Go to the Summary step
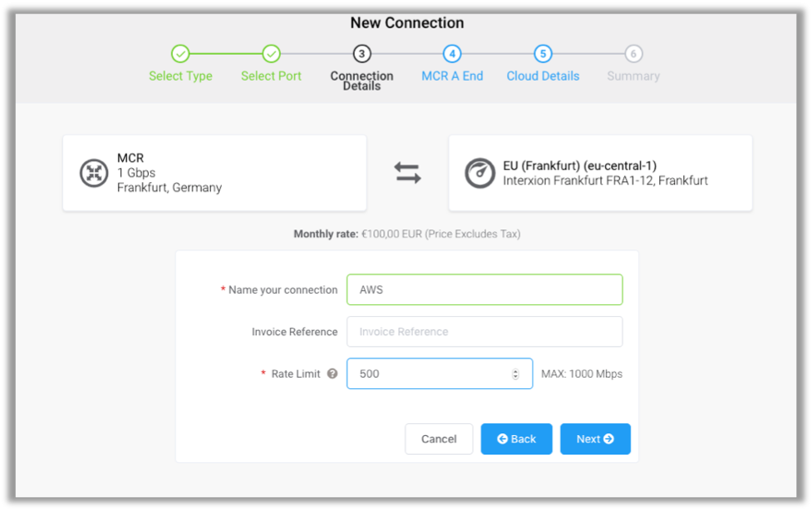Screen dimensions: 812x509 point(633,52)
